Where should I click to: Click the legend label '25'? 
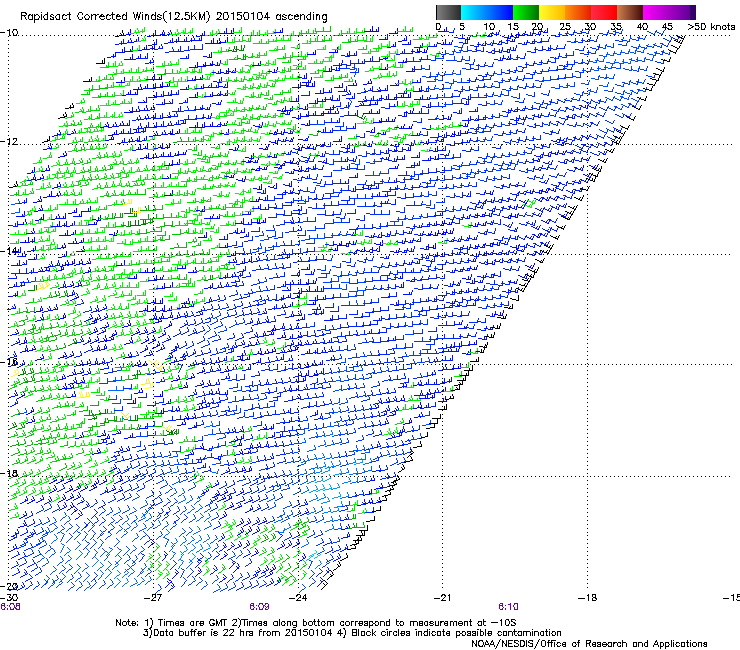tap(565, 26)
